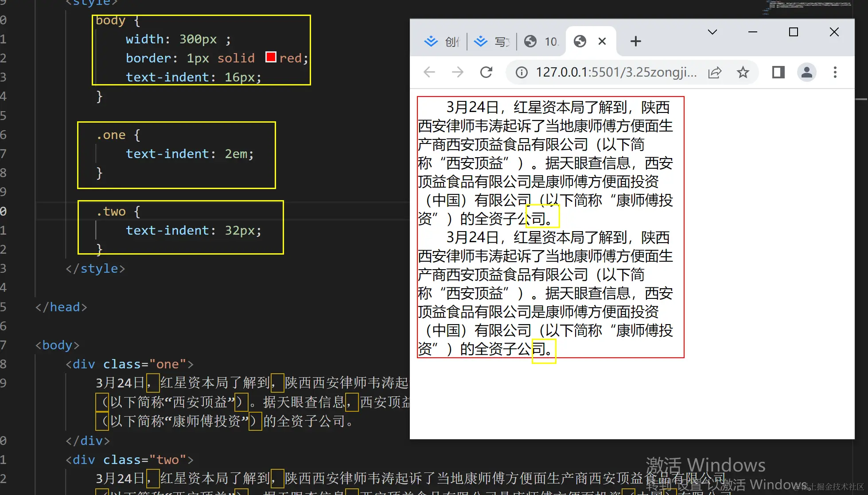Open the Chrome profile avatar
The width and height of the screenshot is (868, 495).
pos(807,72)
